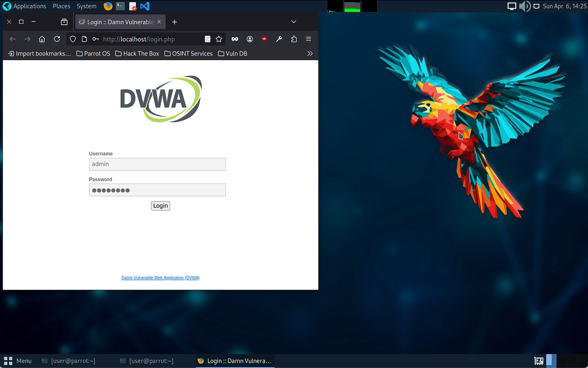Follow the Damn Vulnerable Web Application (DVWA) link
588x368 pixels.
click(161, 278)
